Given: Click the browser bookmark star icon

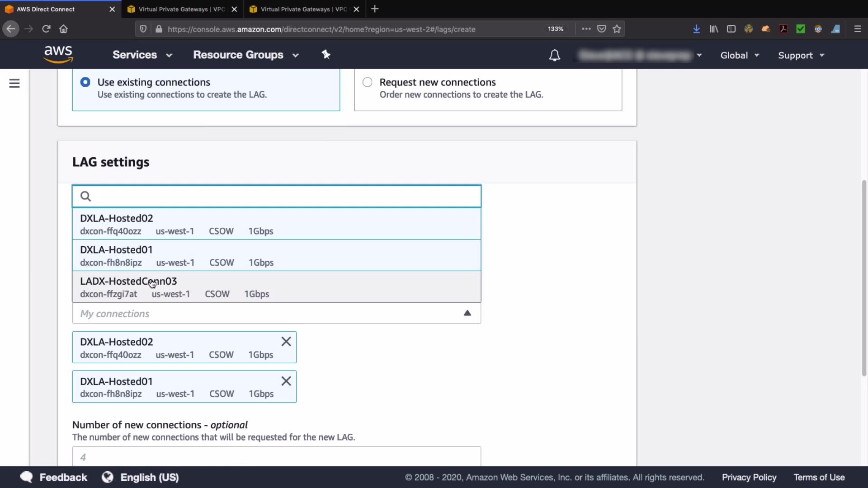Looking at the screenshot, I should click(x=617, y=29).
